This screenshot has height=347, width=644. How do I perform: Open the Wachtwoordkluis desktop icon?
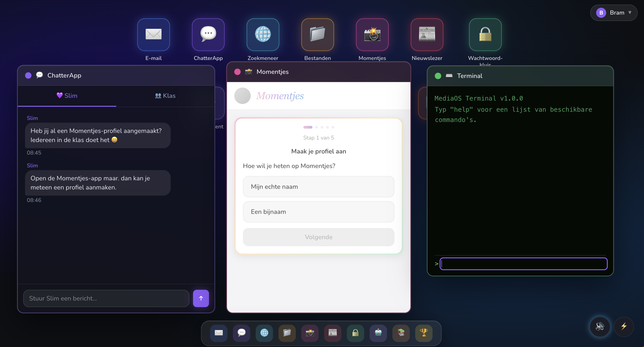(x=485, y=34)
